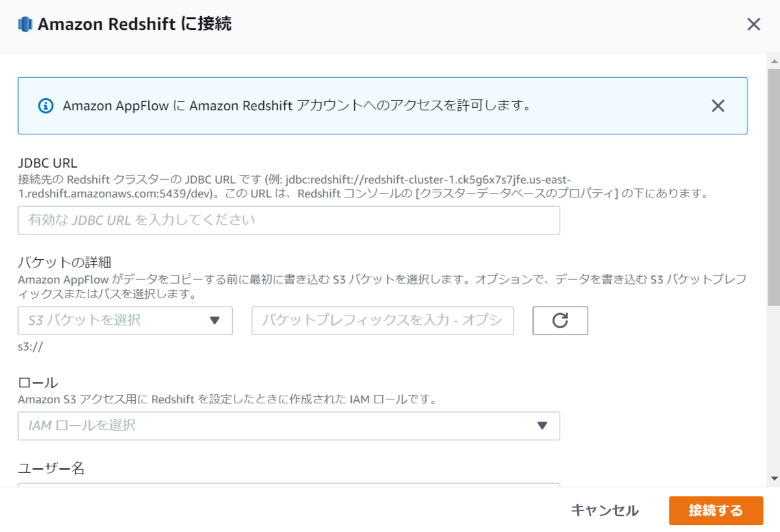Open the S3 bucket selection dropdown
Screen dimensions: 780x532
coord(125,320)
